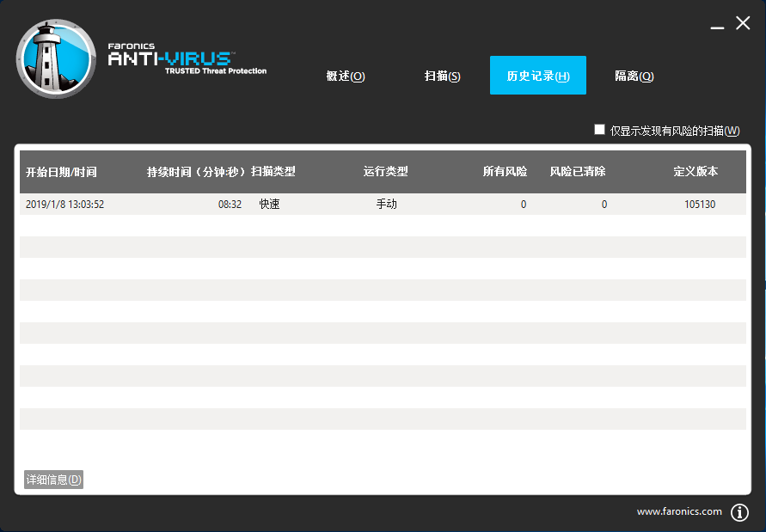Open the info icon at bottom right
766x532 pixels.
click(739, 512)
